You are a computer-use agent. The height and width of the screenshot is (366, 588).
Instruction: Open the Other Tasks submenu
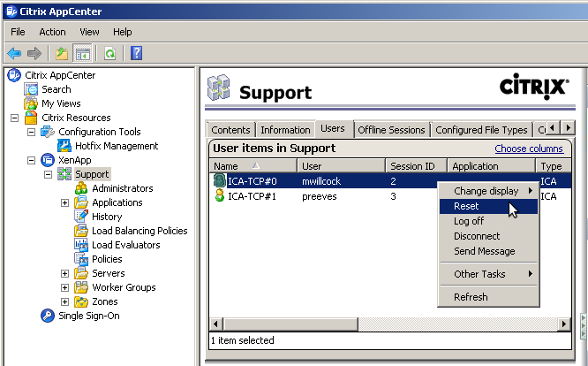[488, 274]
